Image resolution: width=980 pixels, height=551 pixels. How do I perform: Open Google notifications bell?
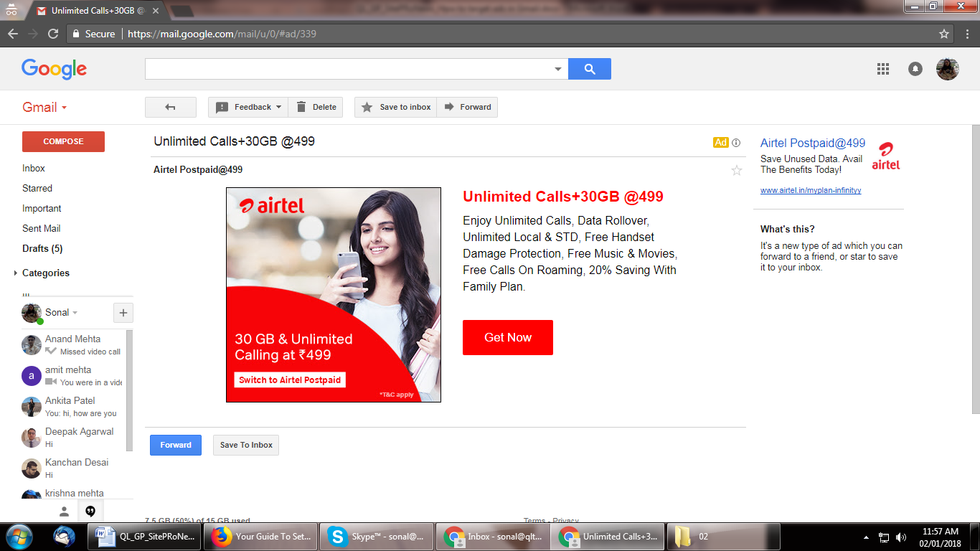915,69
